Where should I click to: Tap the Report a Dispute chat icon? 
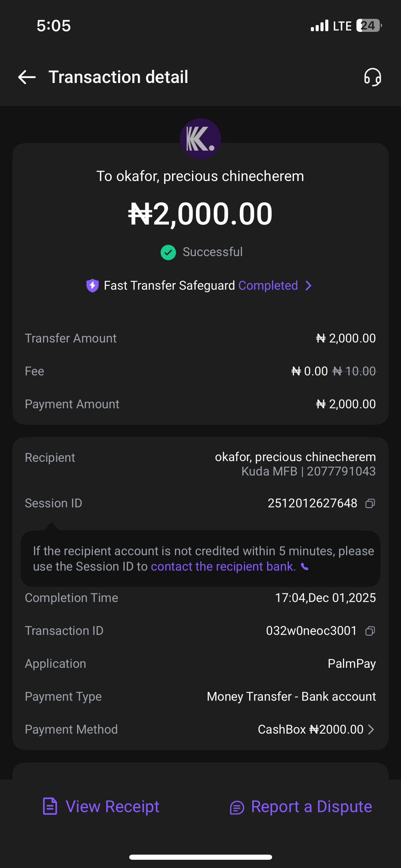point(237,807)
